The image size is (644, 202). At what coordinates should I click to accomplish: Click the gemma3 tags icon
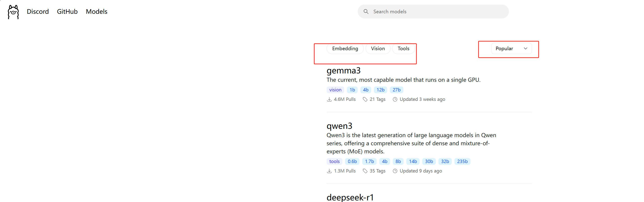(365, 100)
